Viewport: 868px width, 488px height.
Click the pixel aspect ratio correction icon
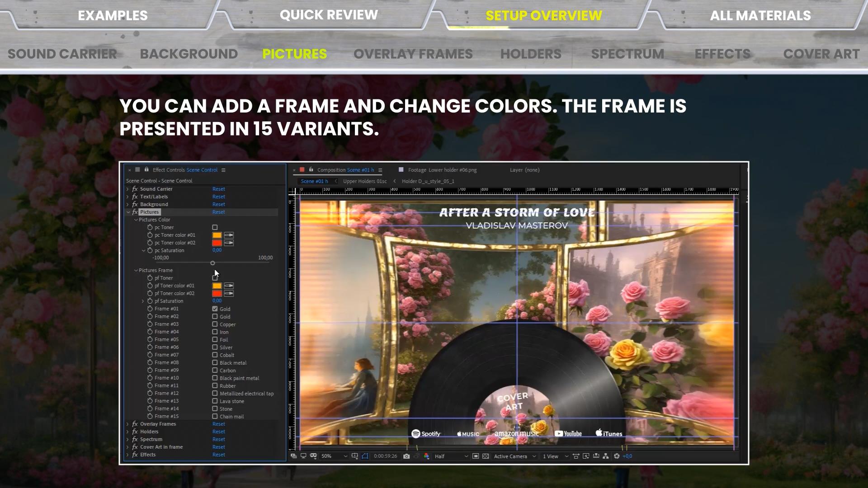(x=576, y=456)
